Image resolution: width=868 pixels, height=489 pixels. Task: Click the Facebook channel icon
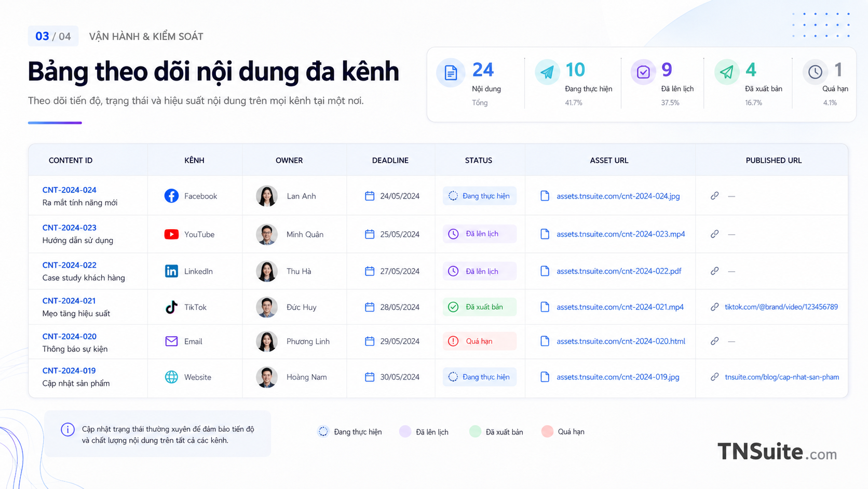pos(171,196)
